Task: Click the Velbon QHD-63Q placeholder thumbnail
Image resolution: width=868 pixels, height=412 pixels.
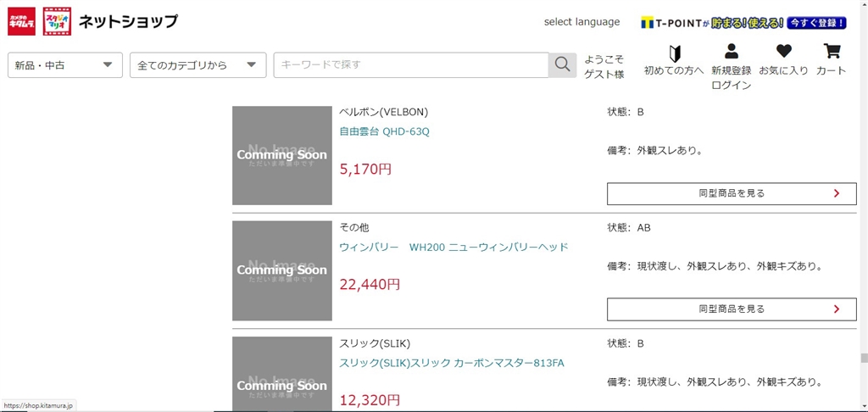Action: 282,155
